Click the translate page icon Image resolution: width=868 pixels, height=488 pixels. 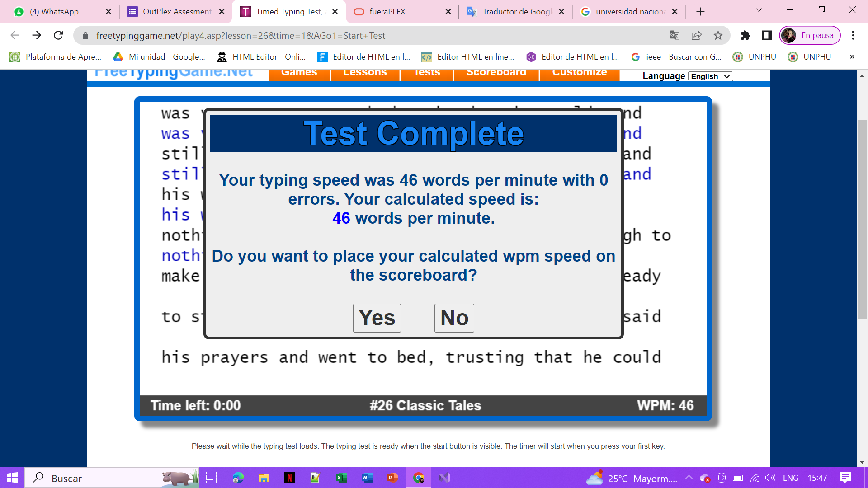tap(675, 35)
